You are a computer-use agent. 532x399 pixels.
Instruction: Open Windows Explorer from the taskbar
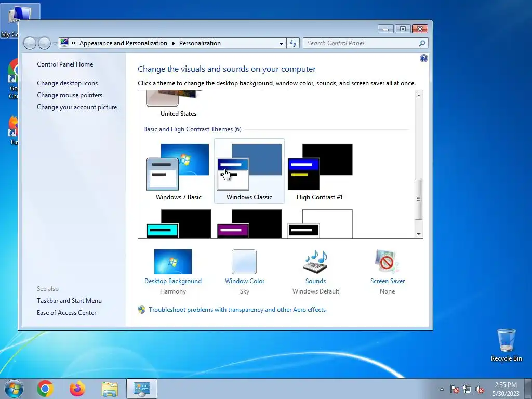coord(110,389)
